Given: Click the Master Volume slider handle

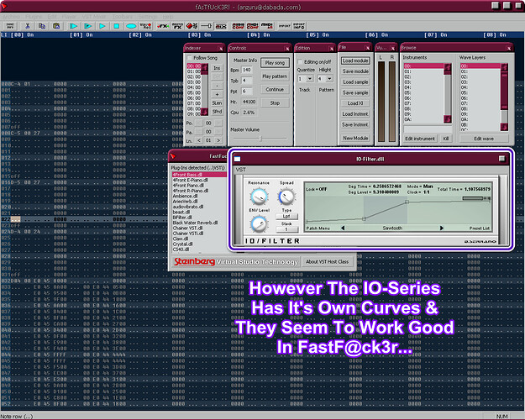Looking at the screenshot, I should point(261,138).
